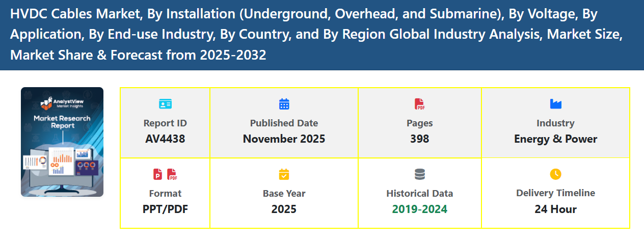Click the blue calendar icon above Published Date

pos(284,104)
